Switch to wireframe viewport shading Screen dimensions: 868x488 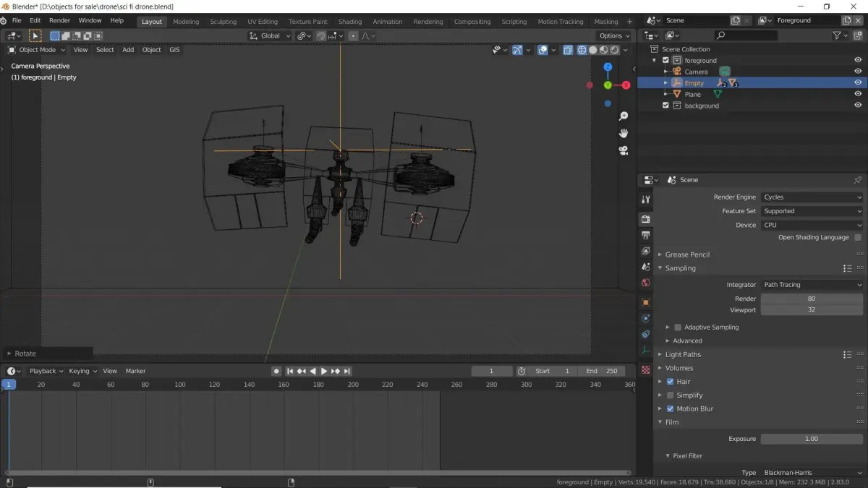tap(582, 50)
